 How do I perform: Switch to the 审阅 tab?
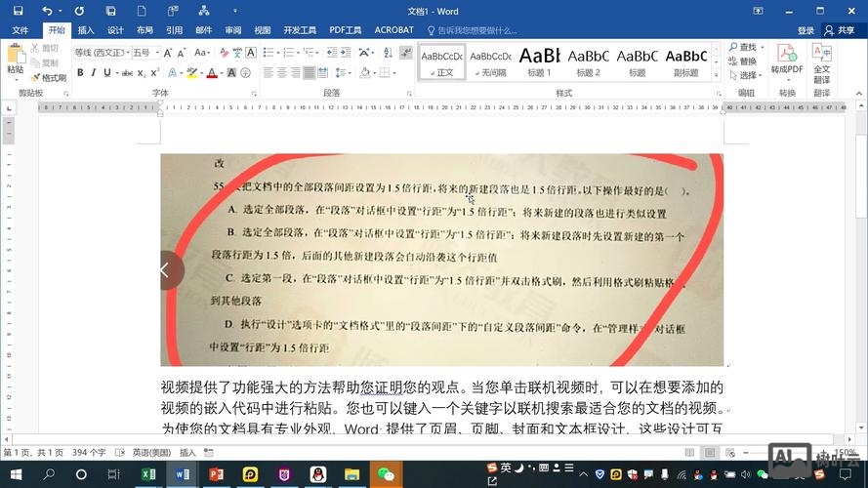(233, 30)
